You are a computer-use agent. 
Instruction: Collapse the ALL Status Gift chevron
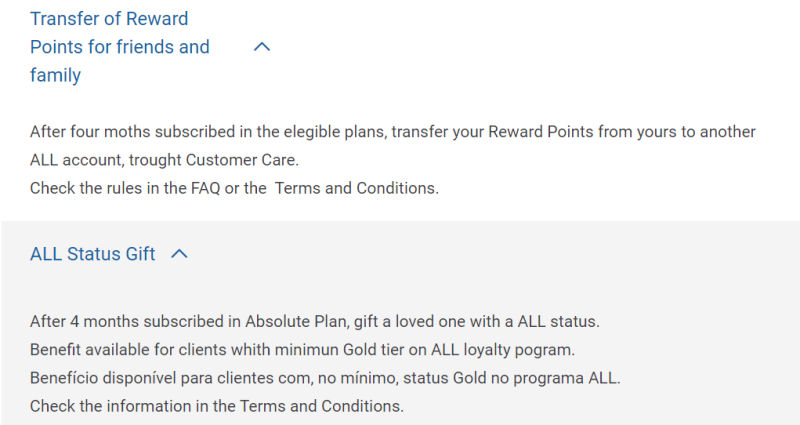pos(180,254)
